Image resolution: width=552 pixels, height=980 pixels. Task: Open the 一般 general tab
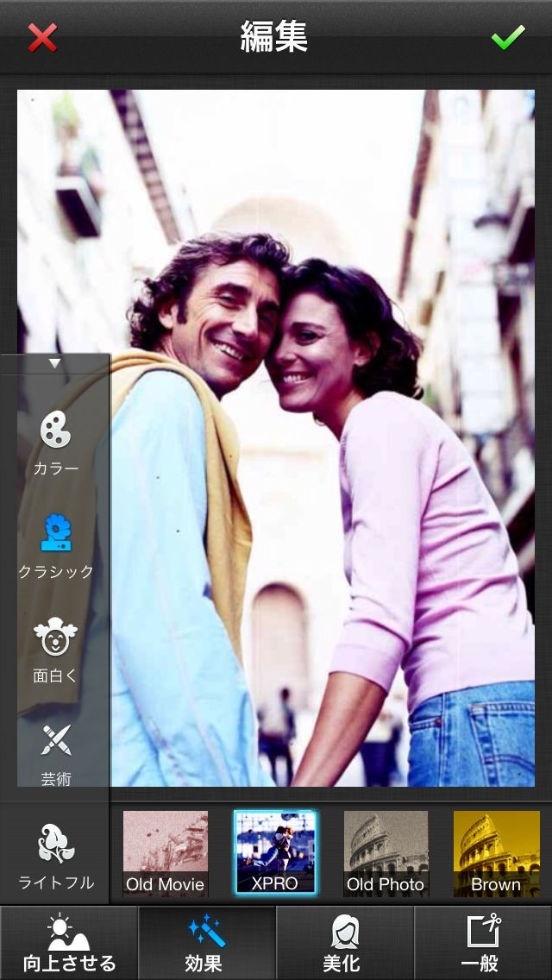click(x=483, y=943)
